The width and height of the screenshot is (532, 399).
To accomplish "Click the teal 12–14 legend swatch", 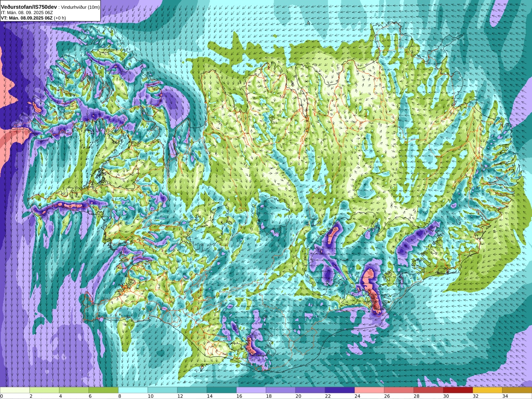I will 192,390.
